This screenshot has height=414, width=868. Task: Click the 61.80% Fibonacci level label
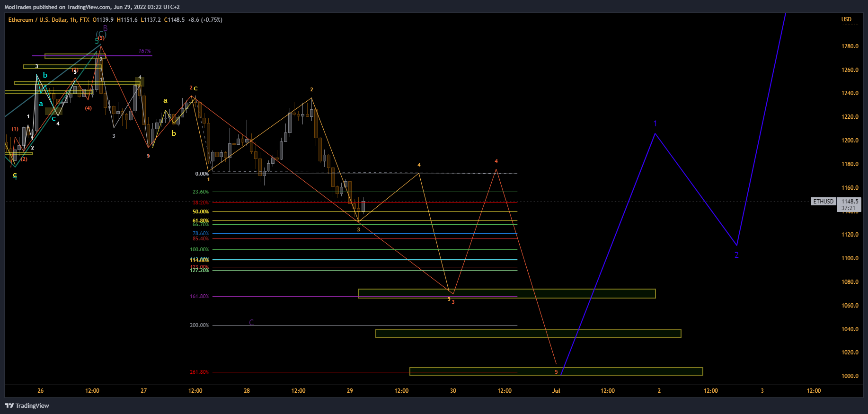(x=201, y=220)
